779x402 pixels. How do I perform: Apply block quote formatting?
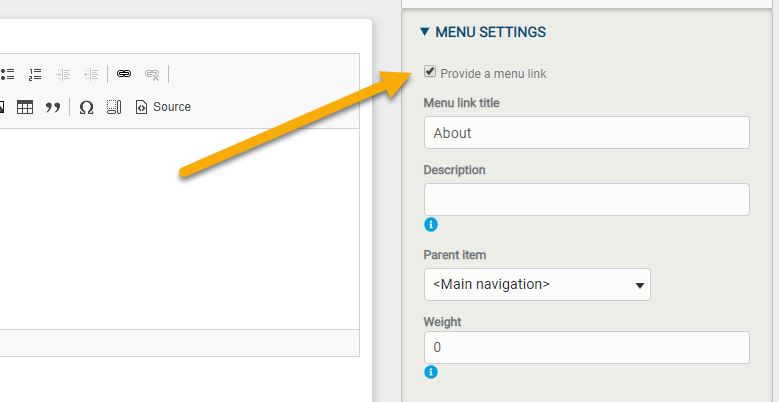coord(53,107)
